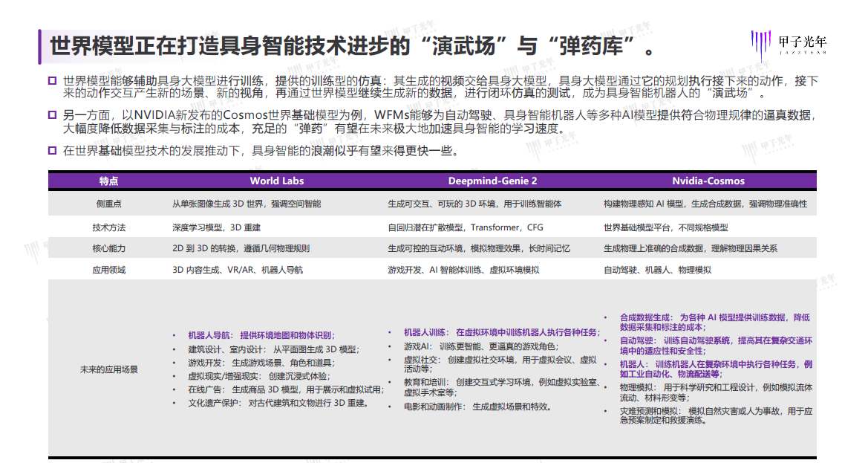Click cell "自动驾驶、机器人、物理模拟"
Image resolution: width=868 pixels, height=463 pixels.
click(x=658, y=271)
